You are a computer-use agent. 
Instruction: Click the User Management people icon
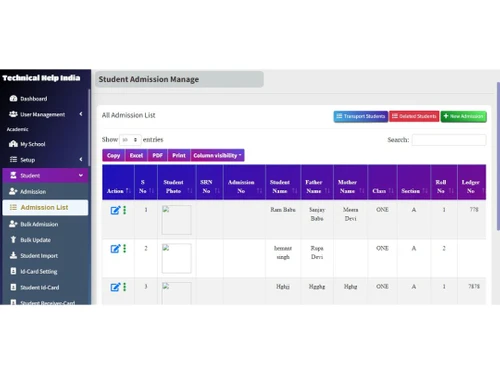[x=13, y=114]
